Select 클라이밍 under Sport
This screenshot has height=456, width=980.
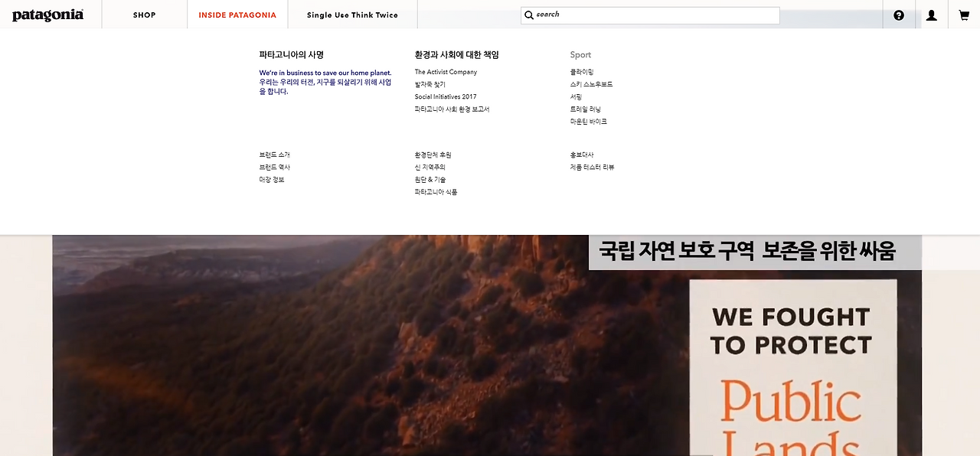coord(582,72)
